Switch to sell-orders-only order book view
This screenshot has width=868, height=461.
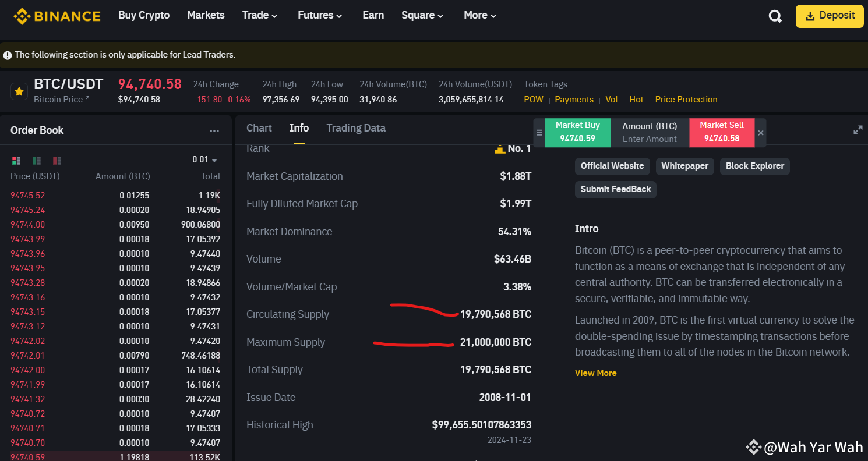click(x=57, y=160)
